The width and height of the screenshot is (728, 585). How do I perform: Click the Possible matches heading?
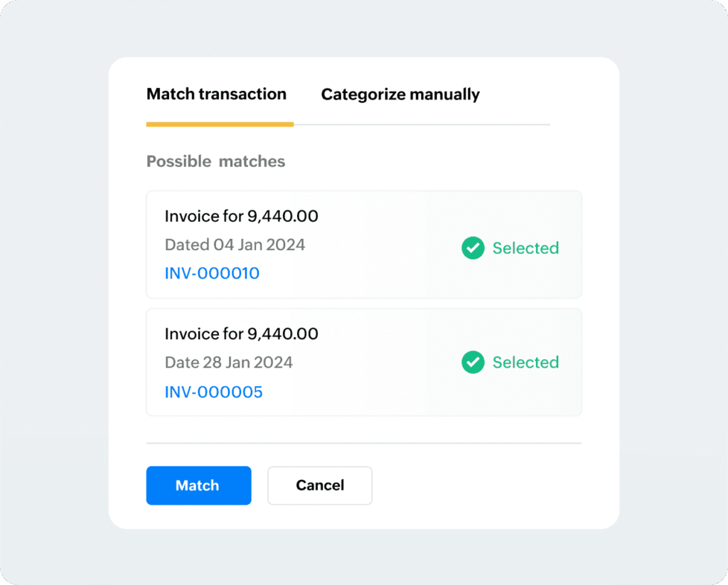click(x=215, y=161)
